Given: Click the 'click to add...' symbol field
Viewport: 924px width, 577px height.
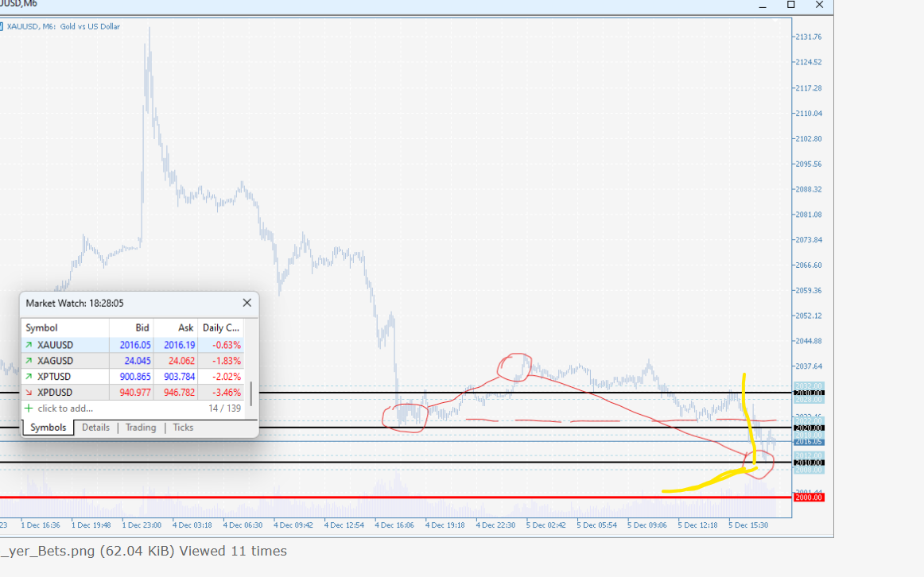Looking at the screenshot, I should click(65, 408).
